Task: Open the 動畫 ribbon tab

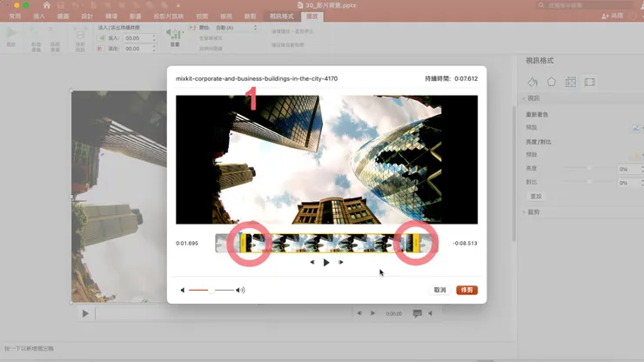Action: [136, 17]
